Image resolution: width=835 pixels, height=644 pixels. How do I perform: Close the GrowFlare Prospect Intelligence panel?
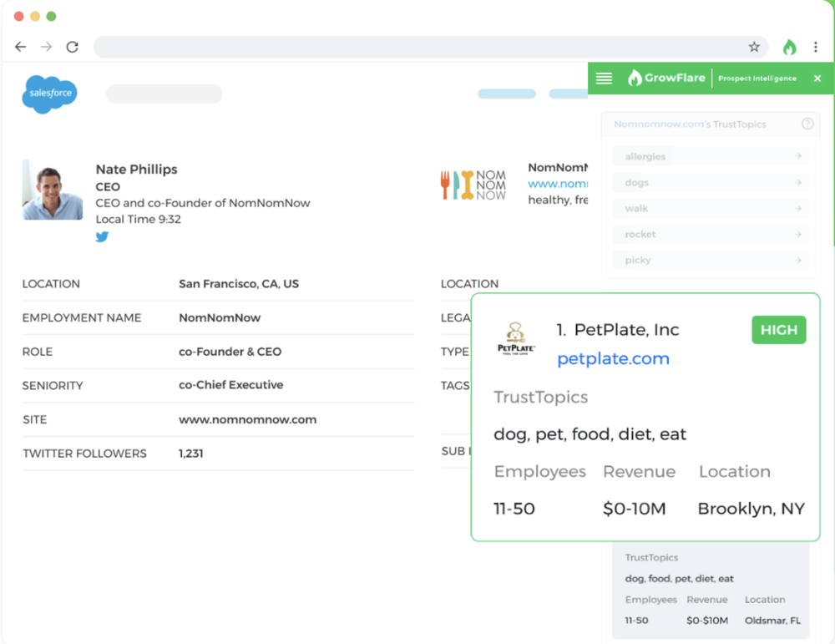(817, 79)
